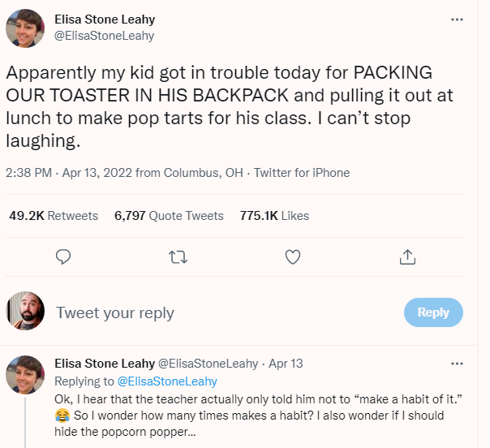Retweet this toaster tweet
490x448 pixels.
tap(178, 257)
